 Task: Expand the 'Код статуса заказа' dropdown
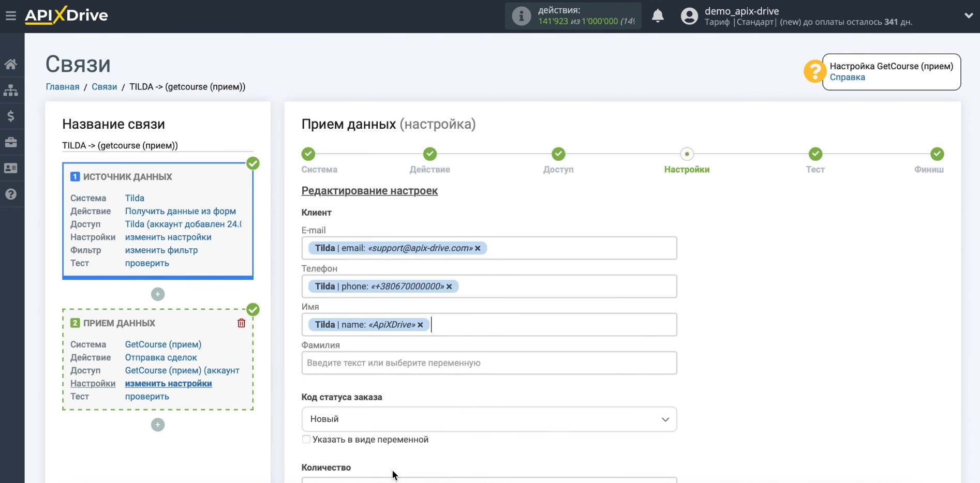[x=489, y=419]
